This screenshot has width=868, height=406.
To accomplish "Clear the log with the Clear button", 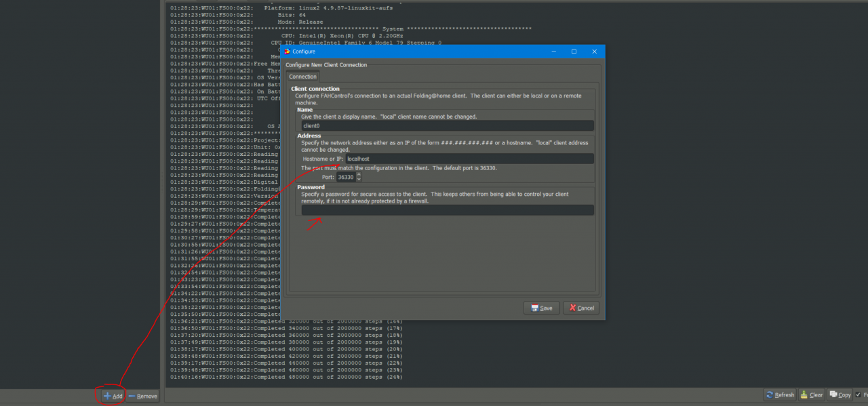I will [812, 394].
